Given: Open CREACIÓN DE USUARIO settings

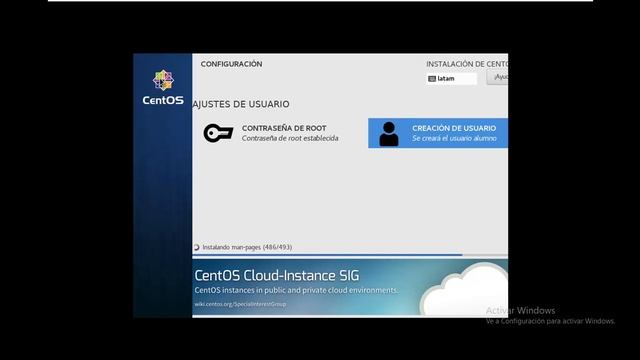Looking at the screenshot, I should coord(438,133).
